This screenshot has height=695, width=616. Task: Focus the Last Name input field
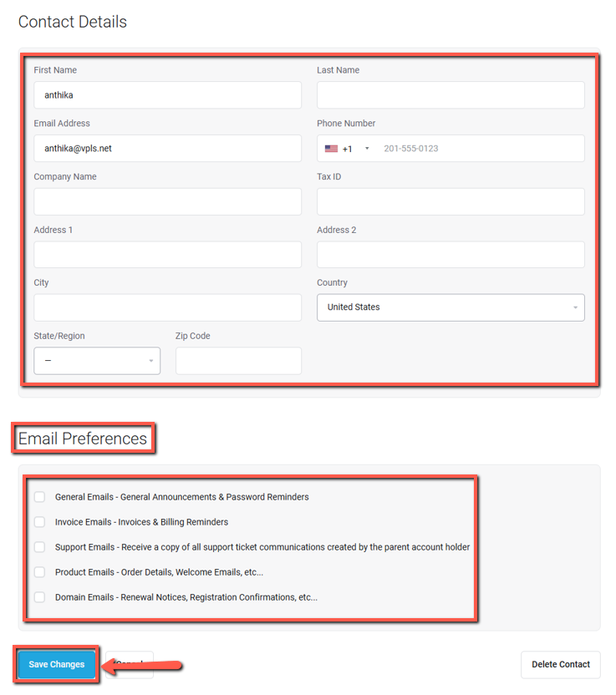(x=451, y=95)
